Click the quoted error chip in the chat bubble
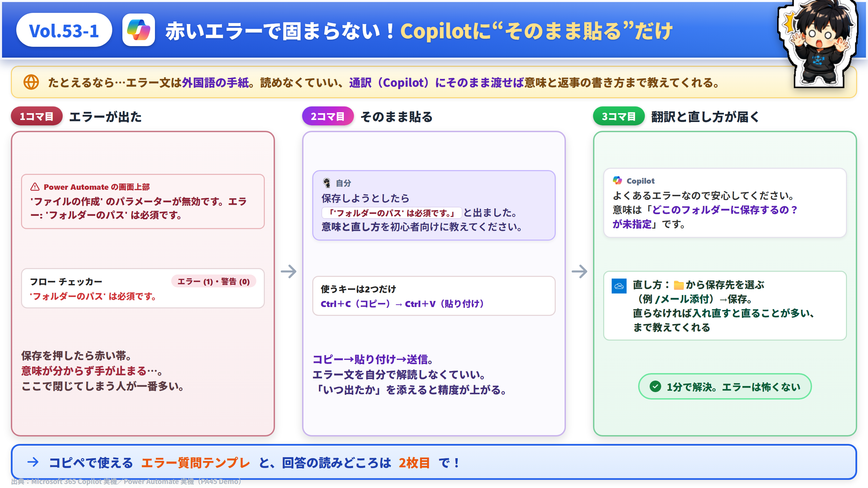 click(392, 213)
